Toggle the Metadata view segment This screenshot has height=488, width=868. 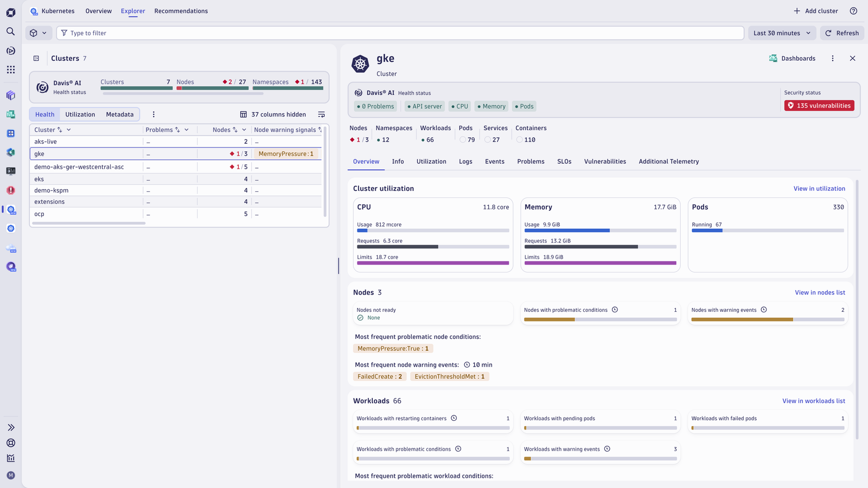[120, 114]
